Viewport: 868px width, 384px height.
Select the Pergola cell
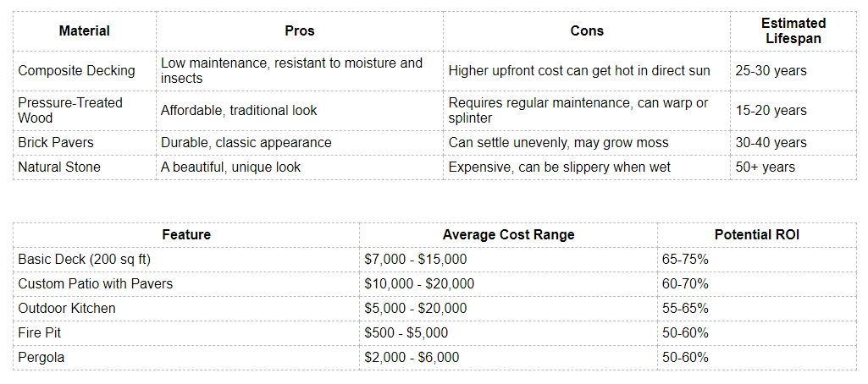pos(186,358)
